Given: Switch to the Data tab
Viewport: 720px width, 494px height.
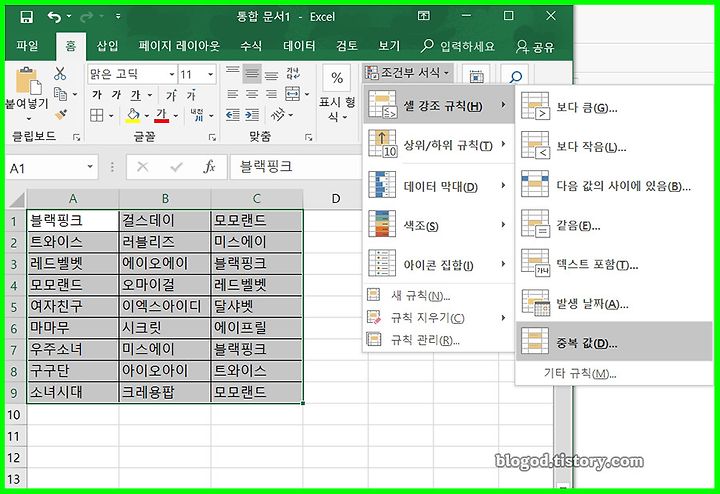Looking at the screenshot, I should tap(299, 46).
